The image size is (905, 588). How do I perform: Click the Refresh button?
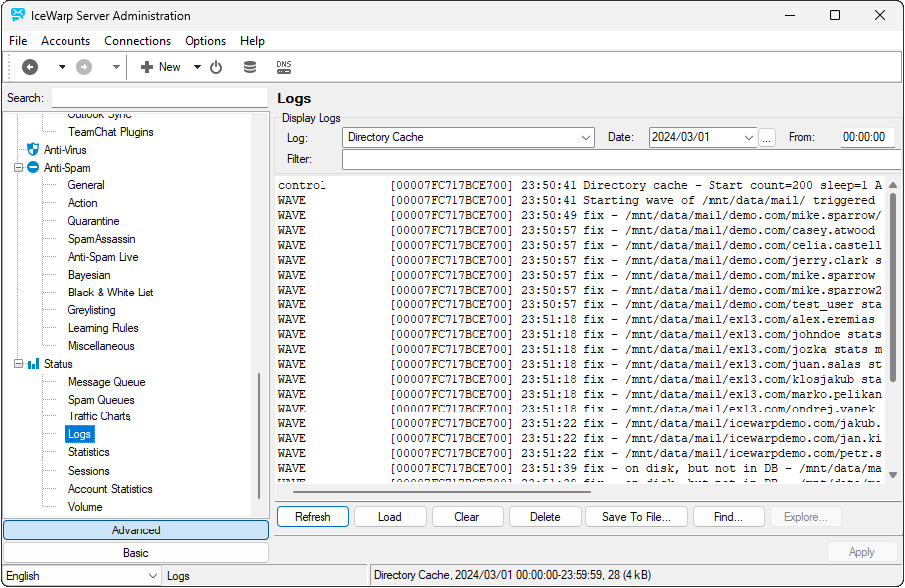pos(313,517)
